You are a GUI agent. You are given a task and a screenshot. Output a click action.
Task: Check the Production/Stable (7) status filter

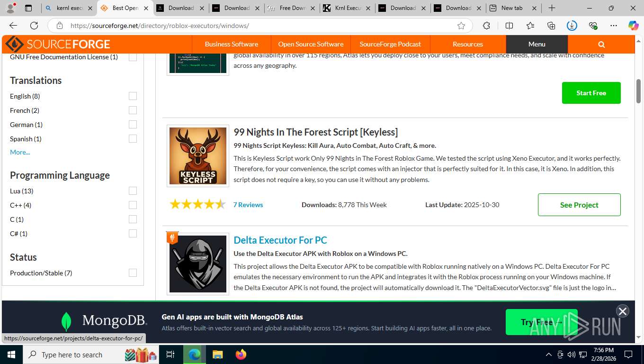coord(133,273)
